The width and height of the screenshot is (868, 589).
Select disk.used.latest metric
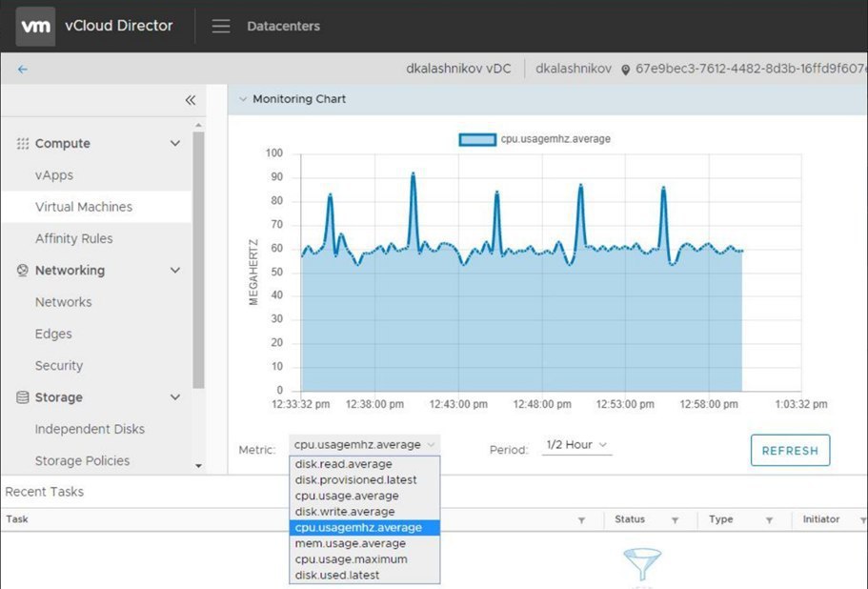pyautogui.click(x=365, y=575)
